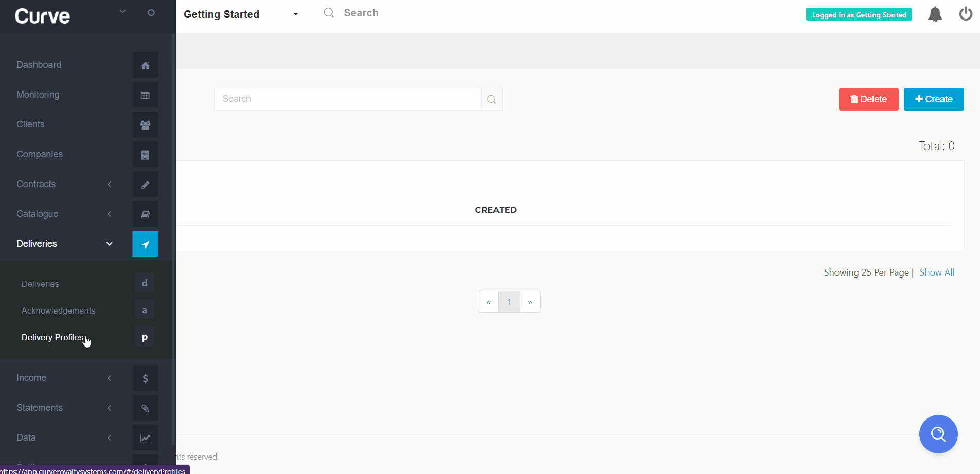Image resolution: width=980 pixels, height=474 pixels.
Task: Collapse the Deliveries submenu
Action: (x=109, y=244)
